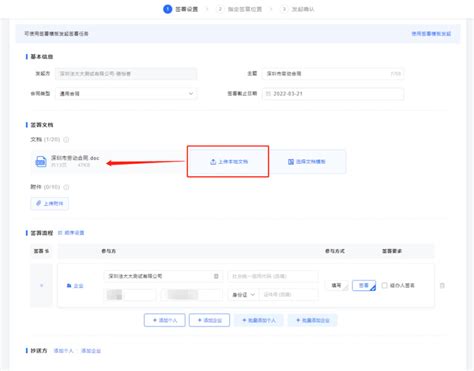Click the 批量添加个人 button
Image resolution: width=474 pixels, height=371 pixels.
pos(259,320)
